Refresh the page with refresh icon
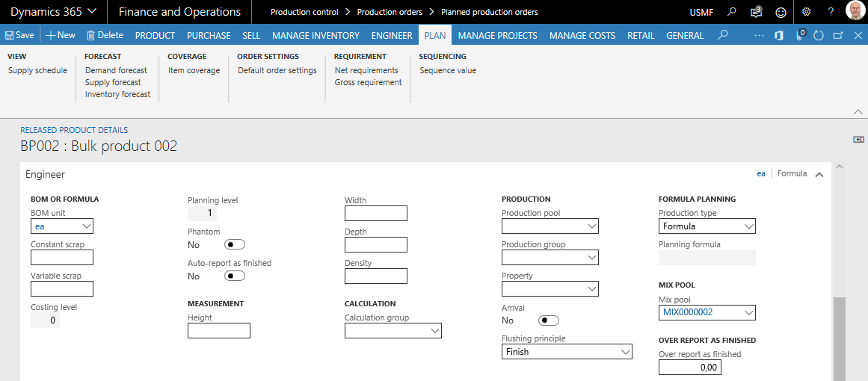This screenshot has height=381, width=868. pos(819,35)
